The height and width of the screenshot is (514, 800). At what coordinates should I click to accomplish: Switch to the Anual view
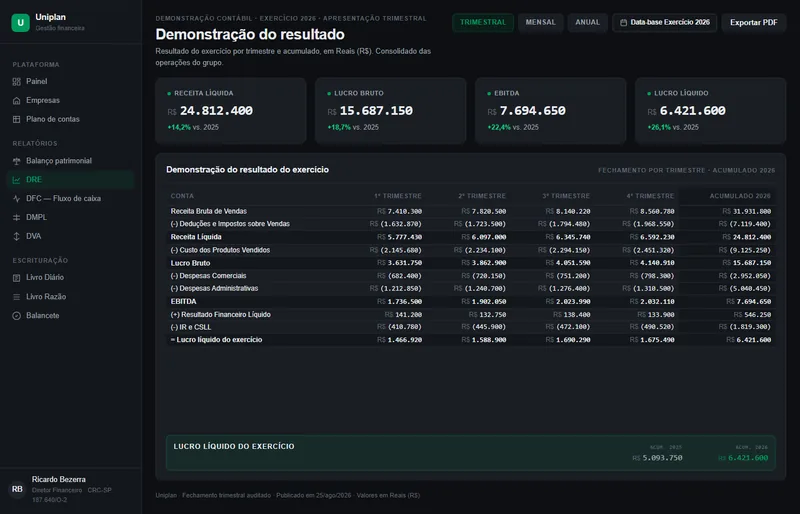tap(587, 22)
